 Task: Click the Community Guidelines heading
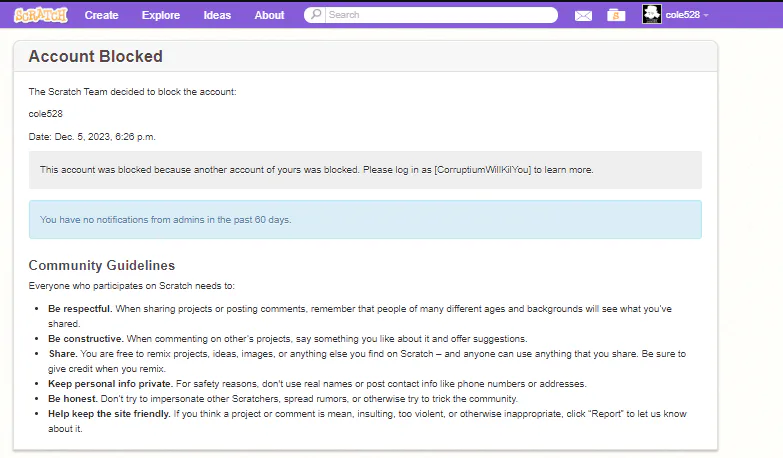pos(101,265)
